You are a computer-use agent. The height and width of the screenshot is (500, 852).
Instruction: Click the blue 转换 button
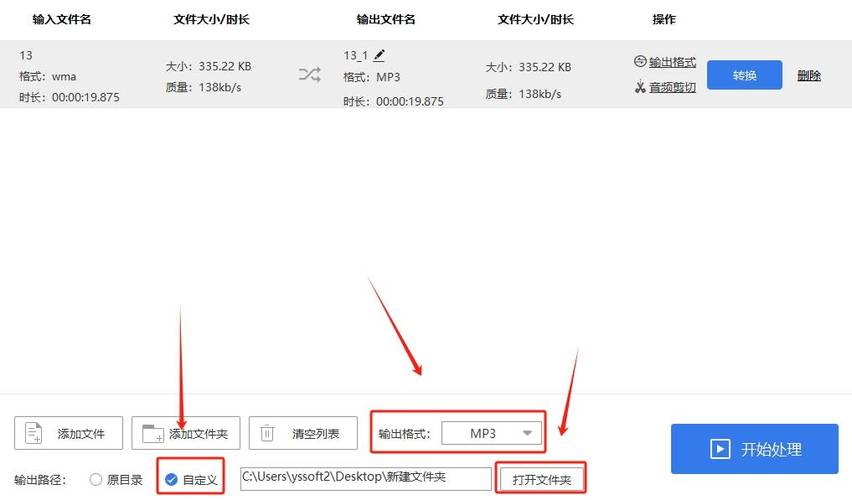(744, 75)
